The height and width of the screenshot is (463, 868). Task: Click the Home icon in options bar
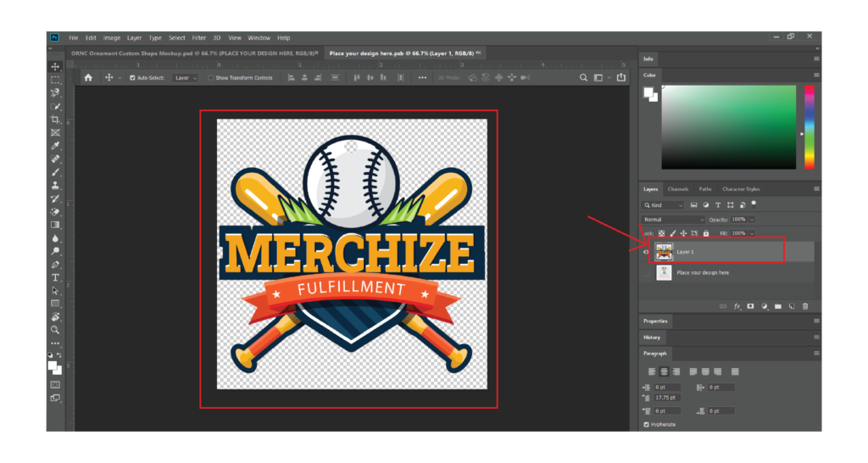pyautogui.click(x=88, y=77)
